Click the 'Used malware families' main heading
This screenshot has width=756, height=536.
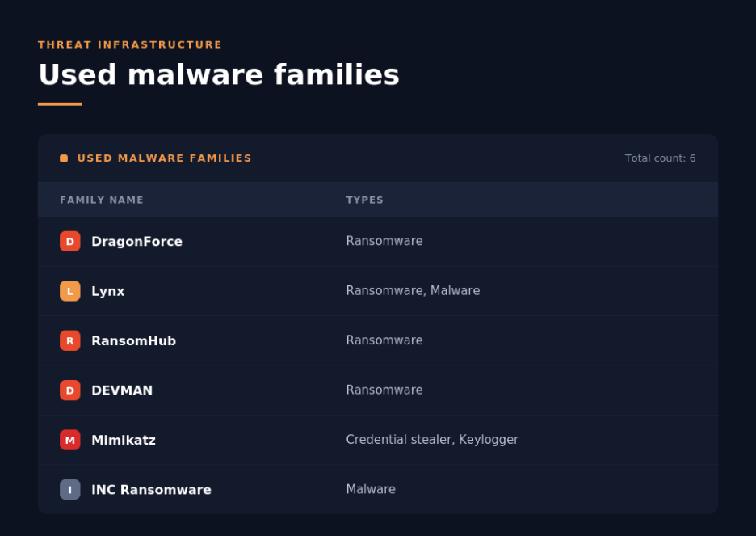[219, 74]
